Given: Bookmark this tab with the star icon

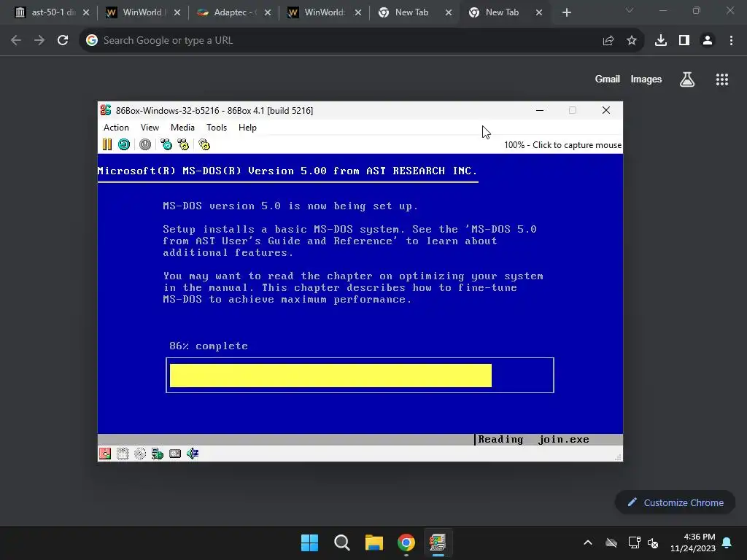Looking at the screenshot, I should (x=632, y=41).
